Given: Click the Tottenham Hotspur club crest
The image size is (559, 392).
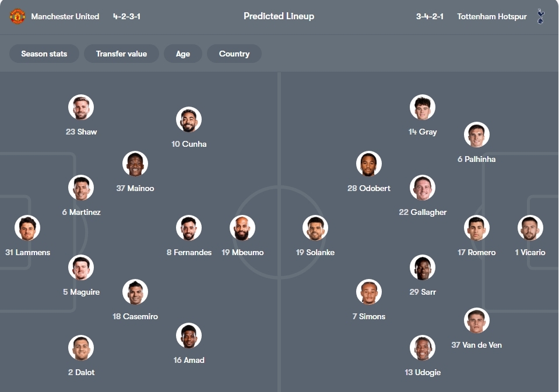Looking at the screenshot, I should click(540, 16).
